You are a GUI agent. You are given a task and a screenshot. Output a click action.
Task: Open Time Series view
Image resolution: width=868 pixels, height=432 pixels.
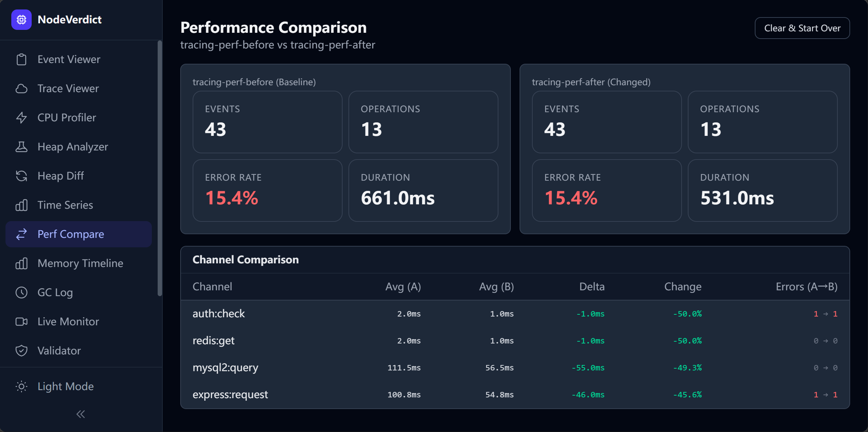click(79, 205)
